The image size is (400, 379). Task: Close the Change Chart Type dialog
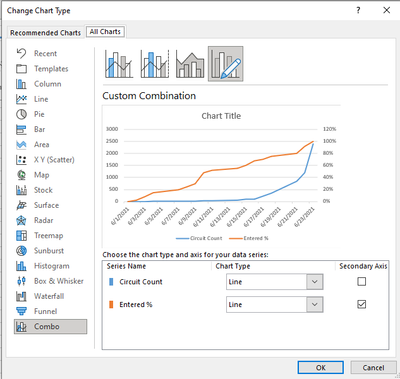coord(387,10)
